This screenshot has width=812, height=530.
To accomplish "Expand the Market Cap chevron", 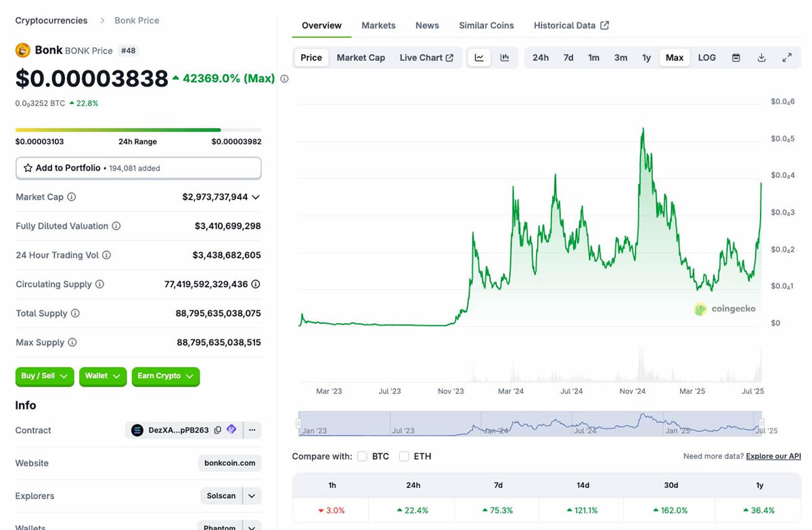I will coord(256,197).
